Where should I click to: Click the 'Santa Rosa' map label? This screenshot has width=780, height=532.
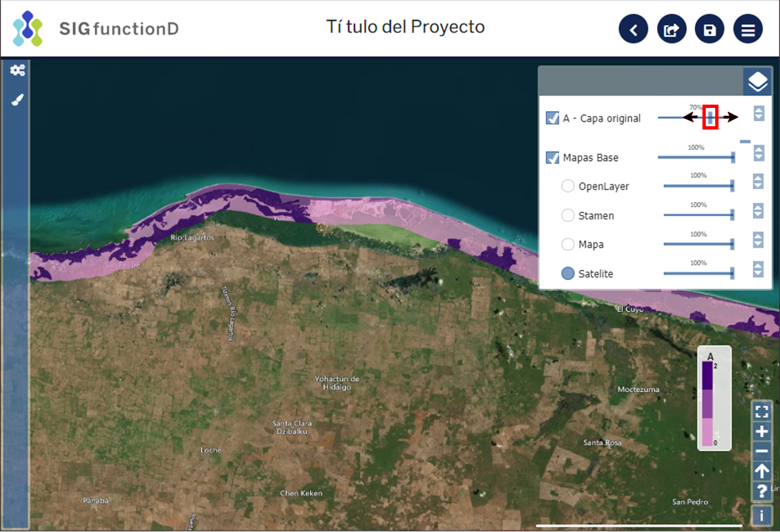point(602,443)
